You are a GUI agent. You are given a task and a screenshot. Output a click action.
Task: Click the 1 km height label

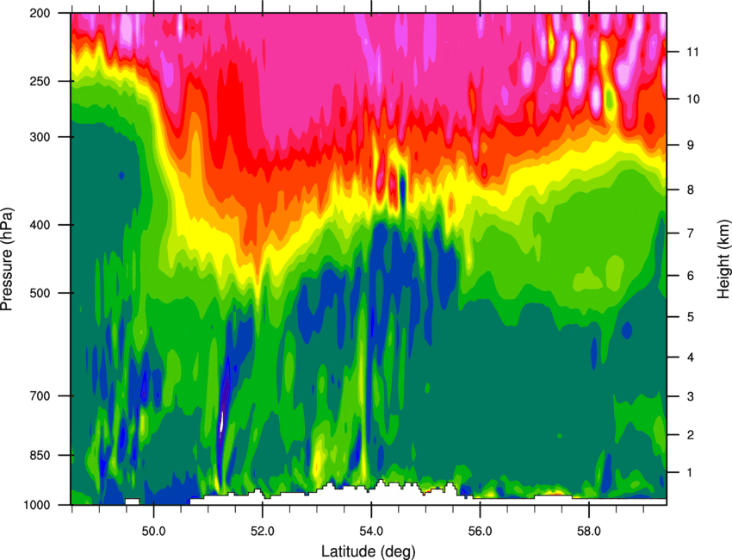tap(691, 473)
